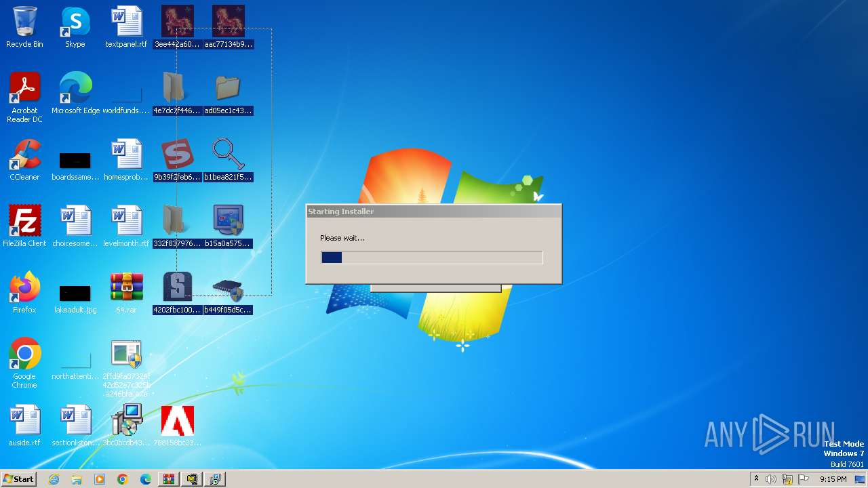Click the Starting Installer progress bar
The height and width of the screenshot is (488, 868).
[432, 258]
